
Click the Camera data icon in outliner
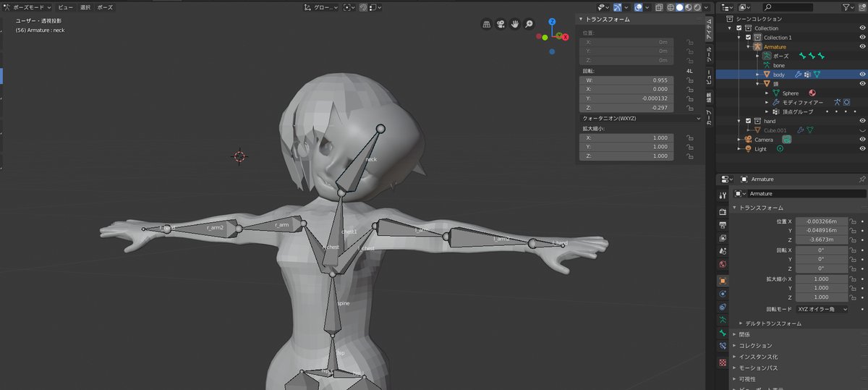pyautogui.click(x=786, y=139)
